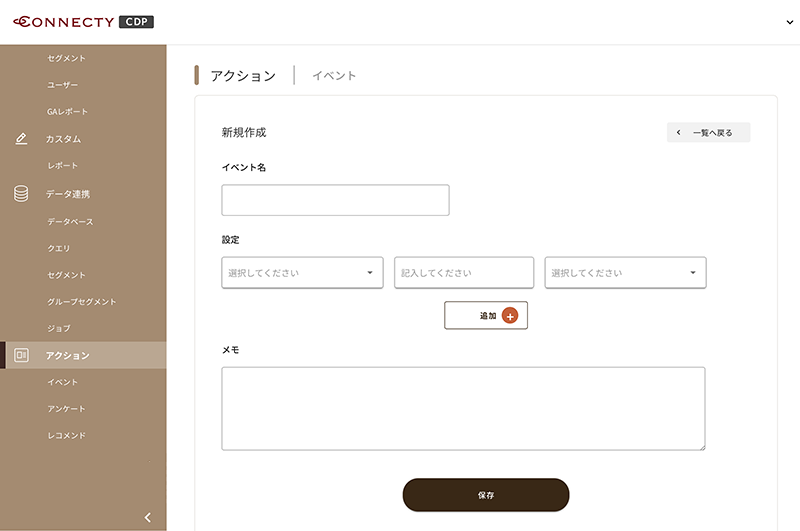Open データベース in the sidebar
The width and height of the screenshot is (800, 531).
pos(70,221)
